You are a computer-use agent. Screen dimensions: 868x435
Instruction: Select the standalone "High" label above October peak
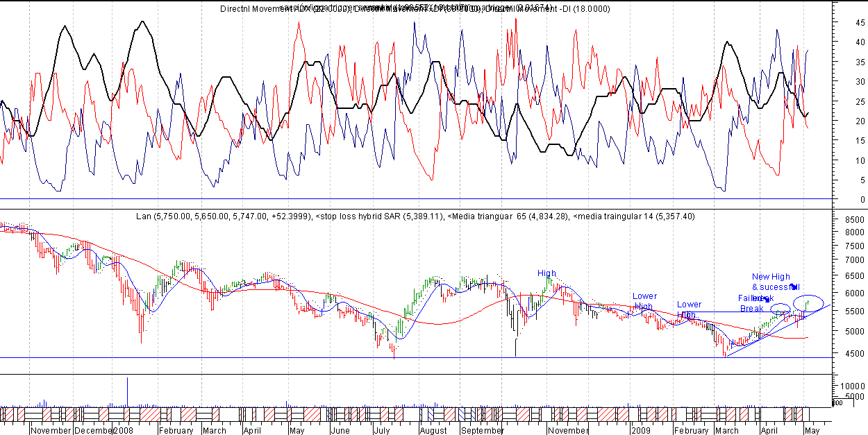pos(546,273)
